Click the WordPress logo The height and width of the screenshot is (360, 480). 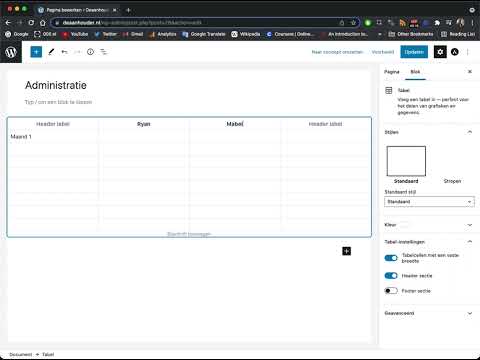coord(11,52)
